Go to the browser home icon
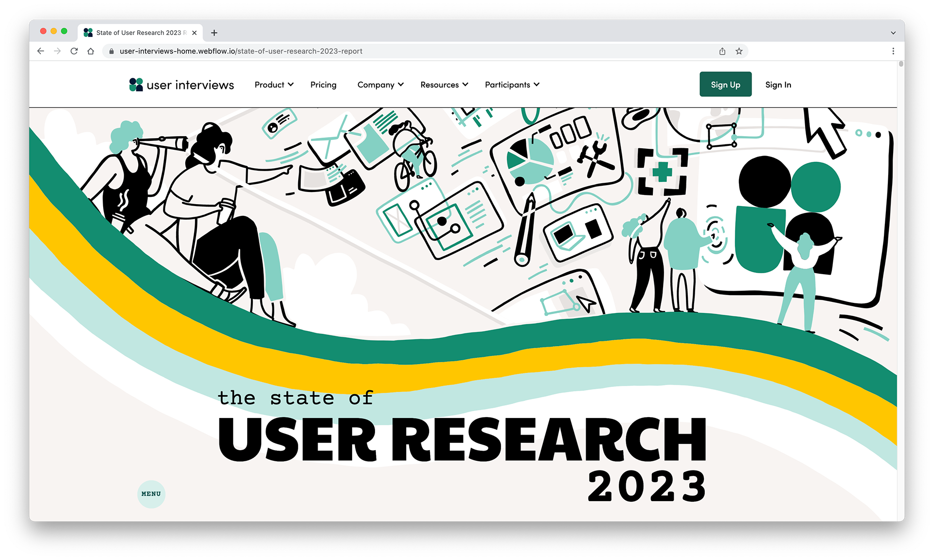 pyautogui.click(x=90, y=51)
